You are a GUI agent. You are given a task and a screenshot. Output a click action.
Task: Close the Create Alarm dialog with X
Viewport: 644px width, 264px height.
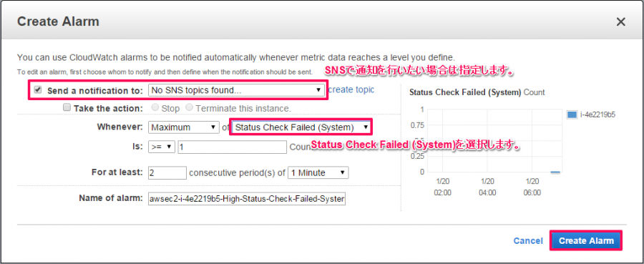pyautogui.click(x=620, y=22)
